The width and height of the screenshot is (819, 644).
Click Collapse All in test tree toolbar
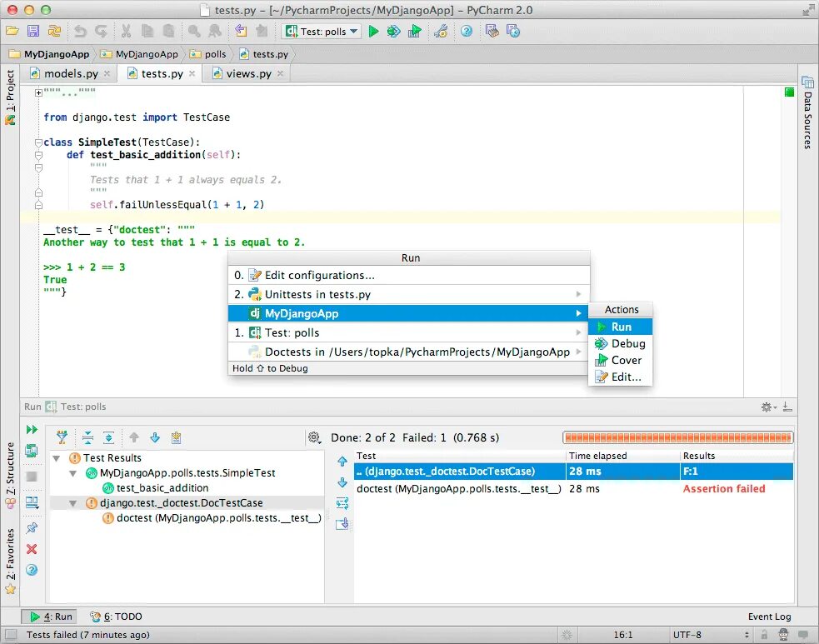point(87,437)
